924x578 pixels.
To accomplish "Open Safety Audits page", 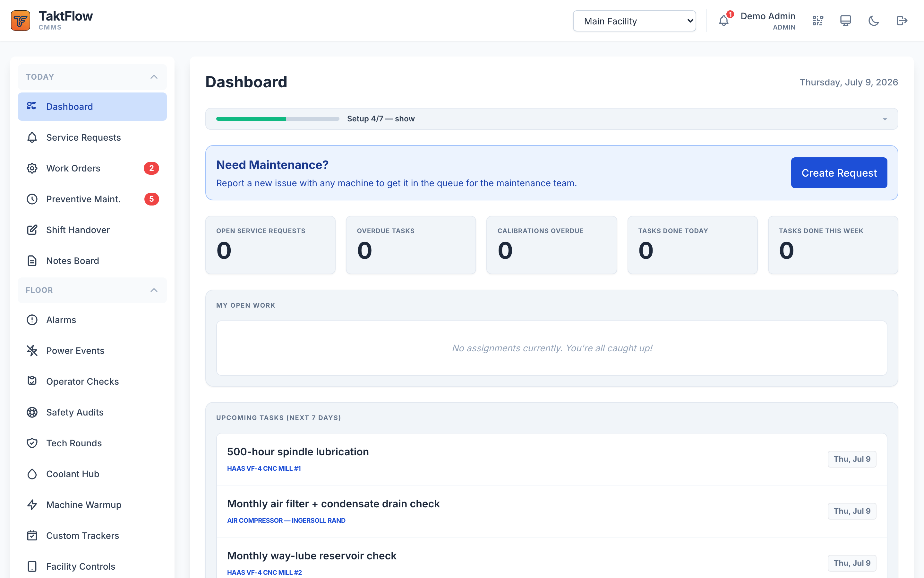I will tap(92, 412).
